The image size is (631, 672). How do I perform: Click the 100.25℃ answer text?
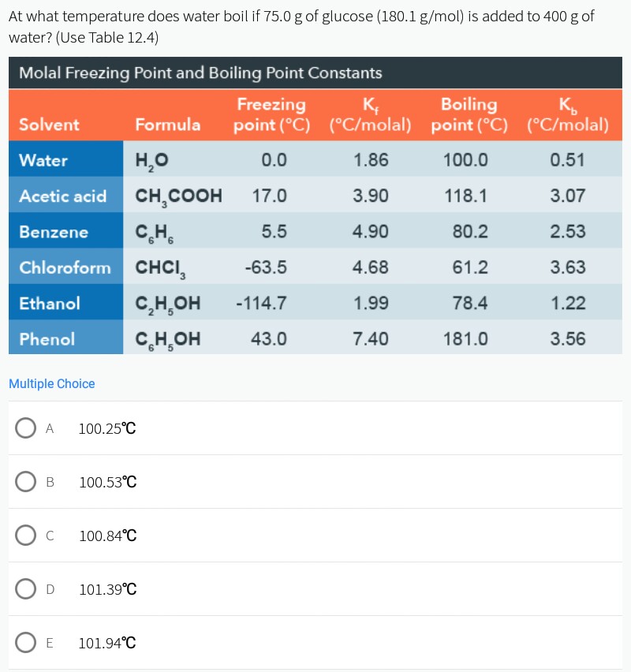pyautogui.click(x=106, y=428)
